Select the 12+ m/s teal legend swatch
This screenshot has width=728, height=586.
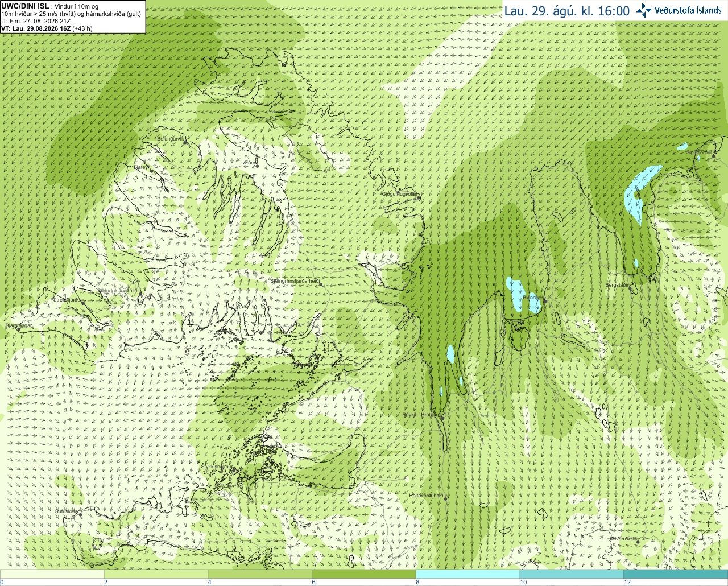click(x=676, y=573)
